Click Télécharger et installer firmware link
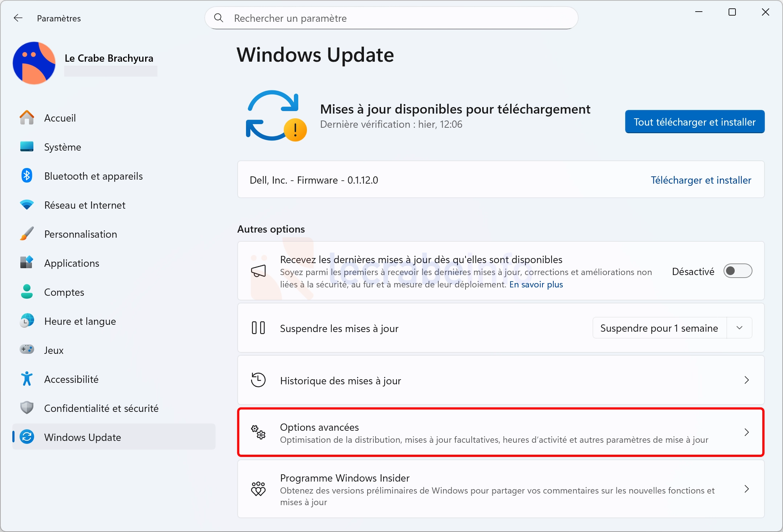The width and height of the screenshot is (783, 532). click(701, 180)
